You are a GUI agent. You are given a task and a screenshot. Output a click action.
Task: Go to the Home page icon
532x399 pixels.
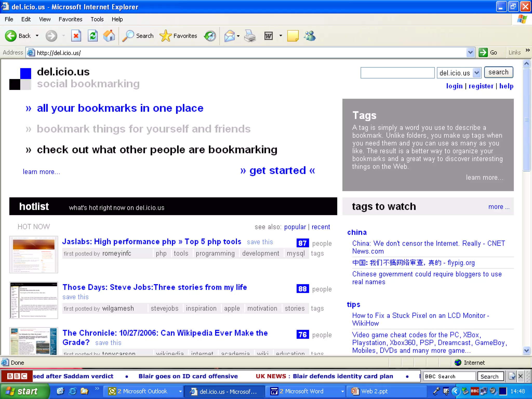click(109, 36)
